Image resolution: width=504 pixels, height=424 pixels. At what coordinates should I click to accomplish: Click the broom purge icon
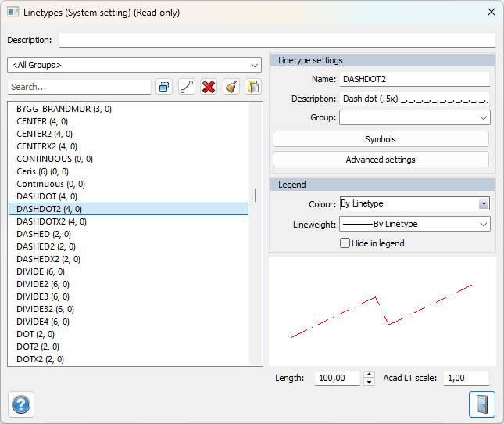click(x=231, y=87)
